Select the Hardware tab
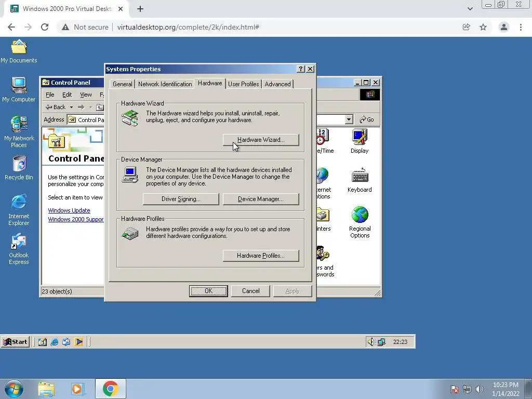Image resolution: width=532 pixels, height=399 pixels. 210,83
